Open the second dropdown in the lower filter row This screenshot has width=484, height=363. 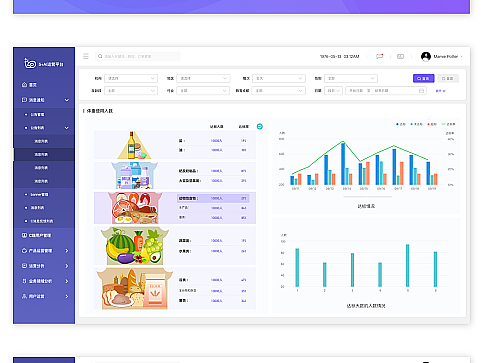(203, 91)
